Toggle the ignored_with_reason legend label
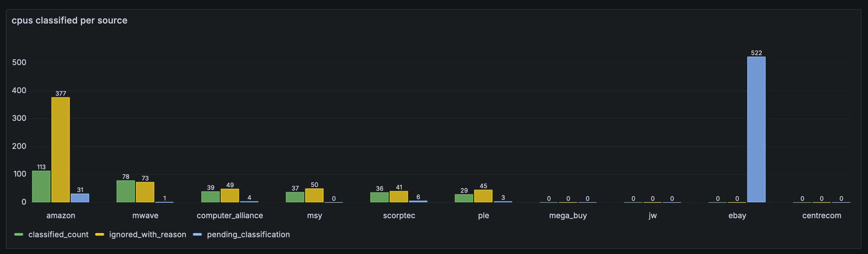The height and width of the screenshot is (254, 868). pos(147,234)
